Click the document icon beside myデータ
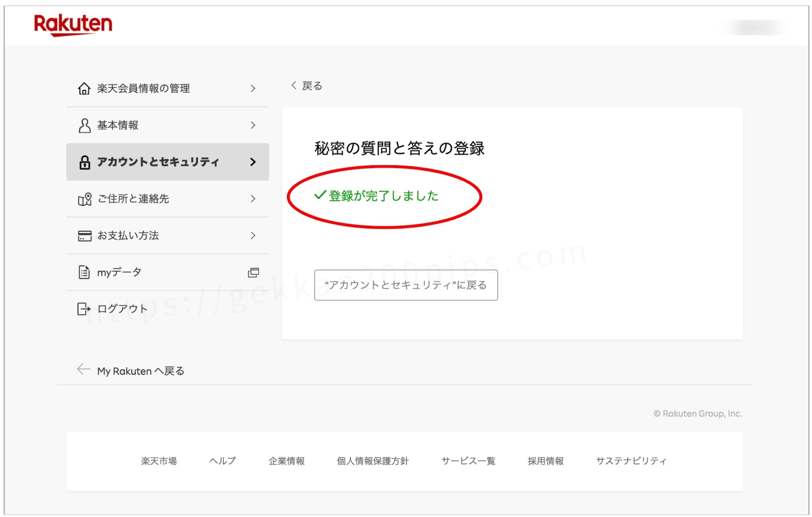Viewport: 812px width, 517px height. click(84, 272)
